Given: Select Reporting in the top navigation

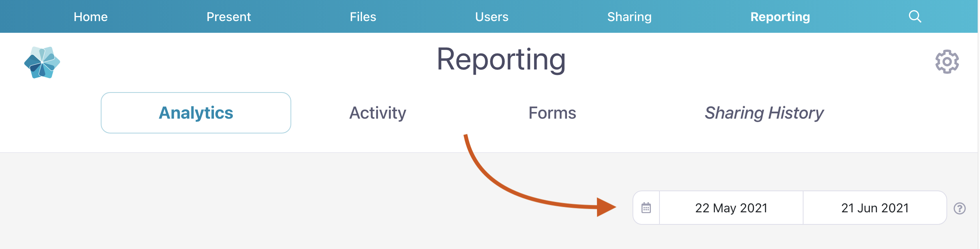Looking at the screenshot, I should click(780, 17).
